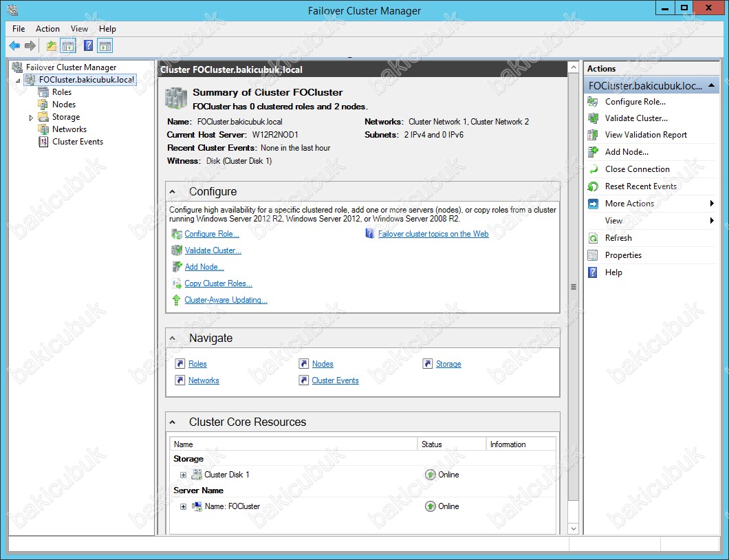Expand Cluster Disk 1 resource row

click(x=183, y=475)
